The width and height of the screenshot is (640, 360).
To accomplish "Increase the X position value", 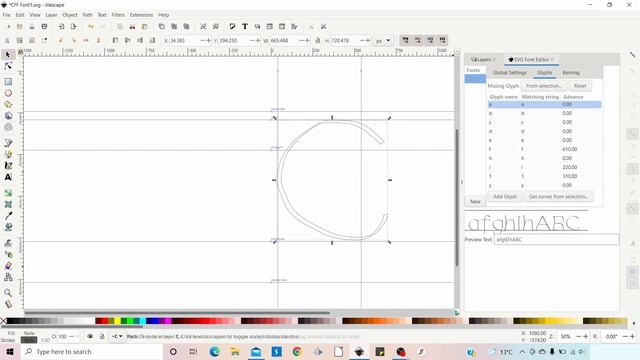I will click(209, 40).
